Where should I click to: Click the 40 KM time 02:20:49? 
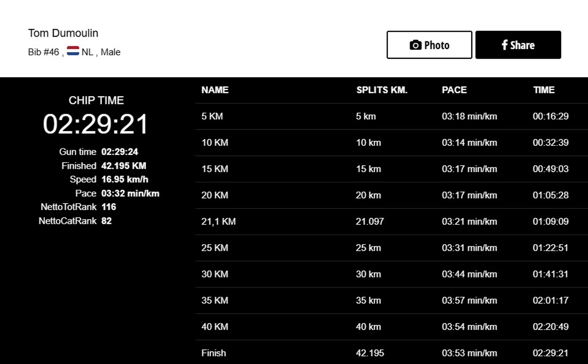550,327
